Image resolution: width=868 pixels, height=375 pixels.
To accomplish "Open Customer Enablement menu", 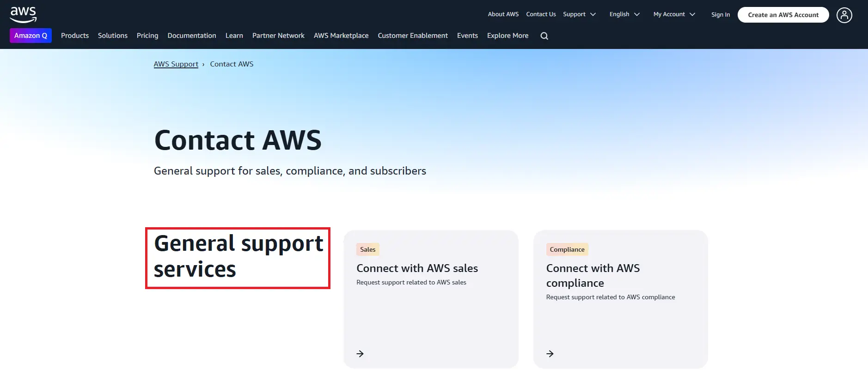I will tap(413, 36).
